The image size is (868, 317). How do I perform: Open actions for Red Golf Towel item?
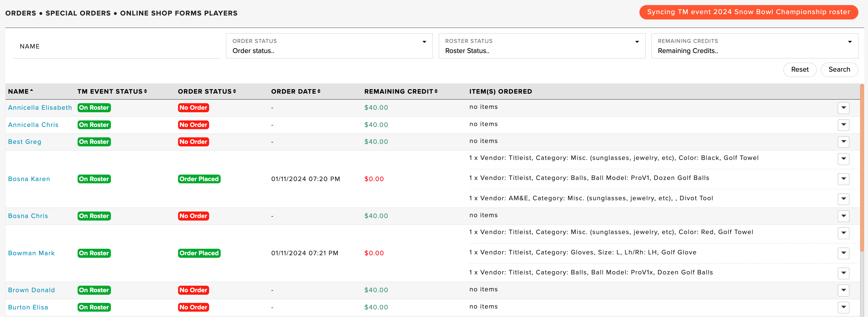843,233
